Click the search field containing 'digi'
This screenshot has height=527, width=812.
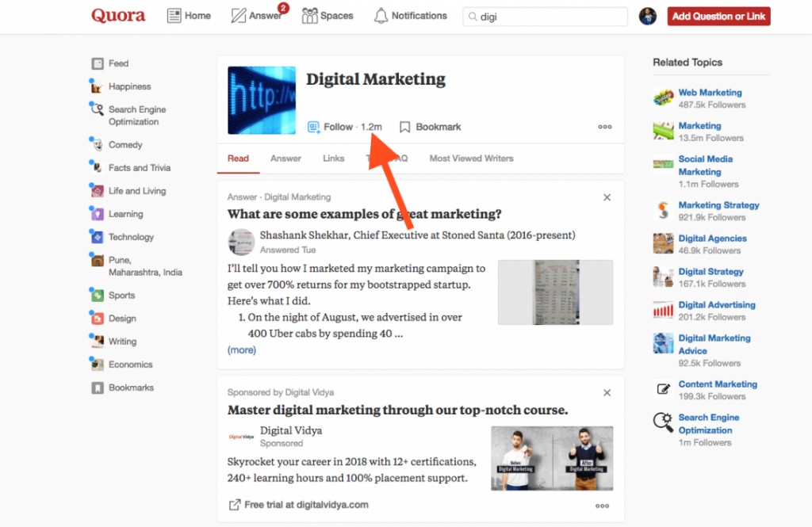[x=546, y=17]
